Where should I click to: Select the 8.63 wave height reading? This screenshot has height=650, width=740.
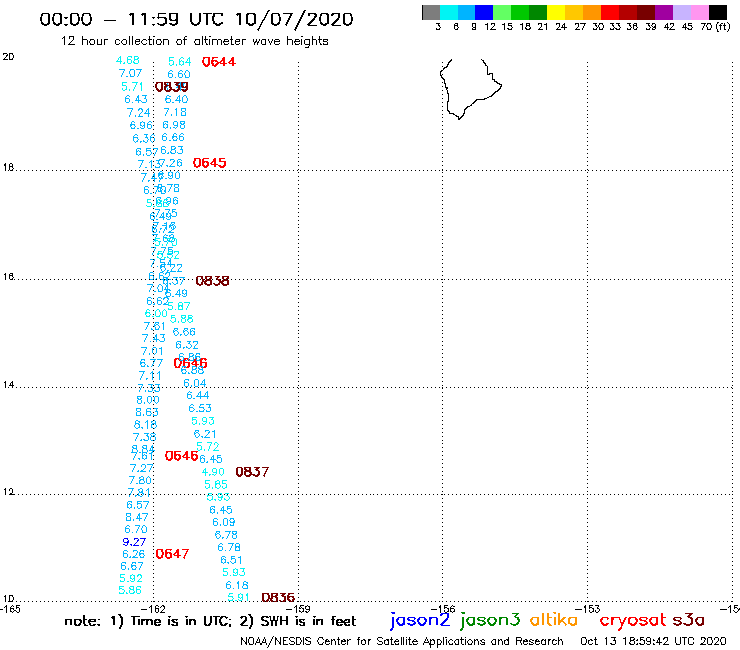(147, 412)
